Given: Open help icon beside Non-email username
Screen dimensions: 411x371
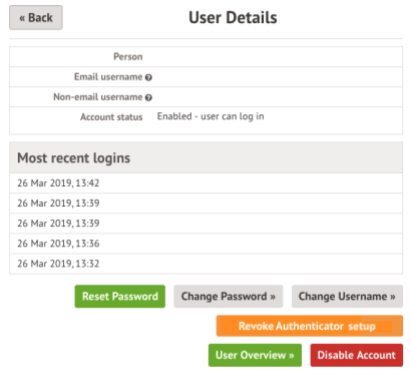Looking at the screenshot, I should (x=149, y=97).
